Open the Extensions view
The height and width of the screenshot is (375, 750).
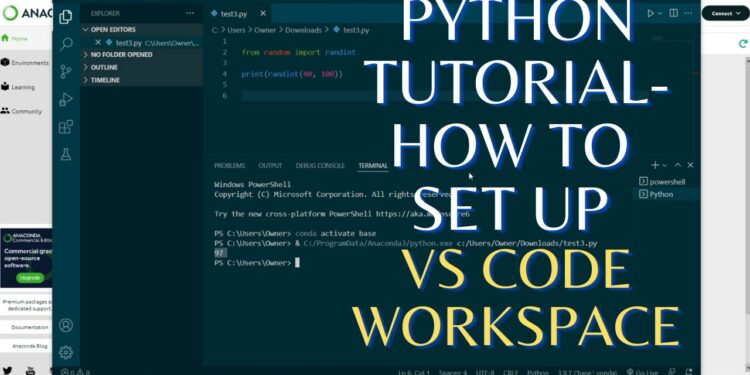(66, 127)
